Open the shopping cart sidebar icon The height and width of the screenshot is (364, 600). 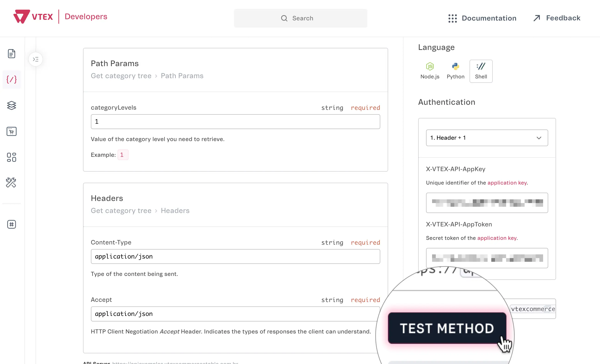click(11, 132)
